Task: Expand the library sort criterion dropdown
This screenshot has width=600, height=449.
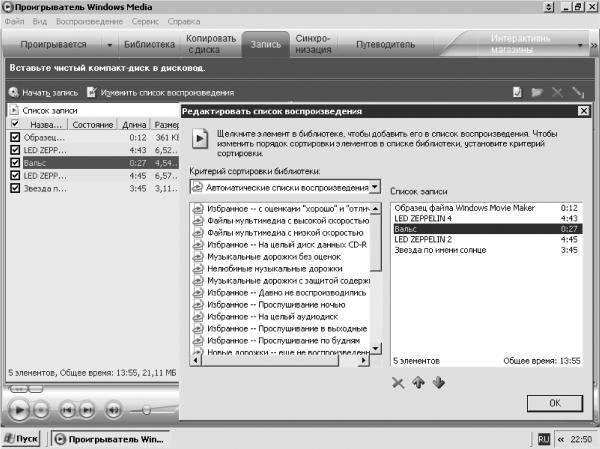Action: (x=375, y=187)
